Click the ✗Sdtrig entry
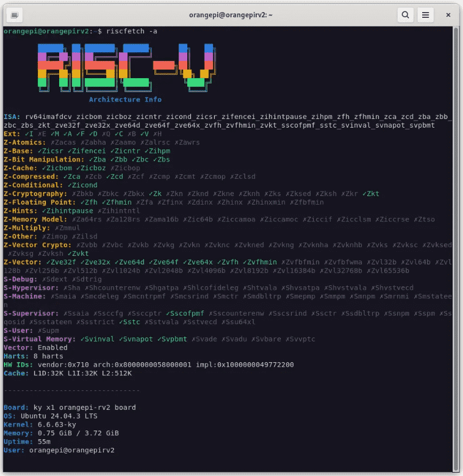This screenshot has width=463, height=476. click(x=87, y=279)
